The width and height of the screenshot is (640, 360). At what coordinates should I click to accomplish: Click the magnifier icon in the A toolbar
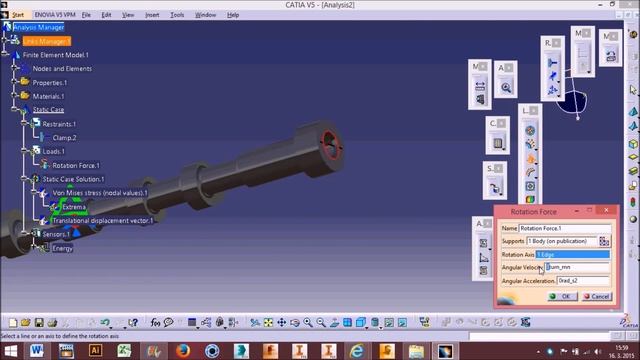[x=506, y=87]
